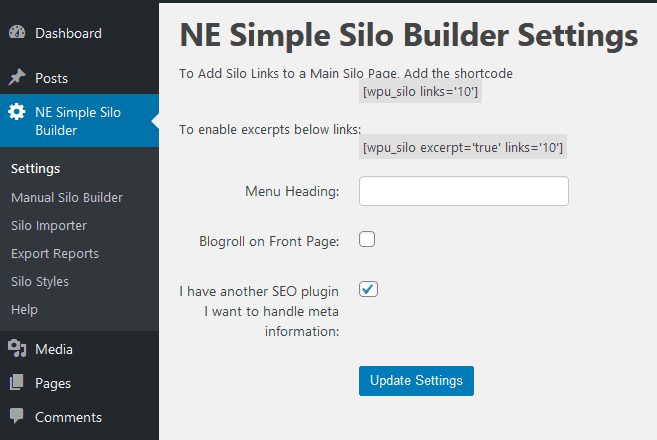The width and height of the screenshot is (657, 440).
Task: Open the Dashboard menu label
Action: 68,33
